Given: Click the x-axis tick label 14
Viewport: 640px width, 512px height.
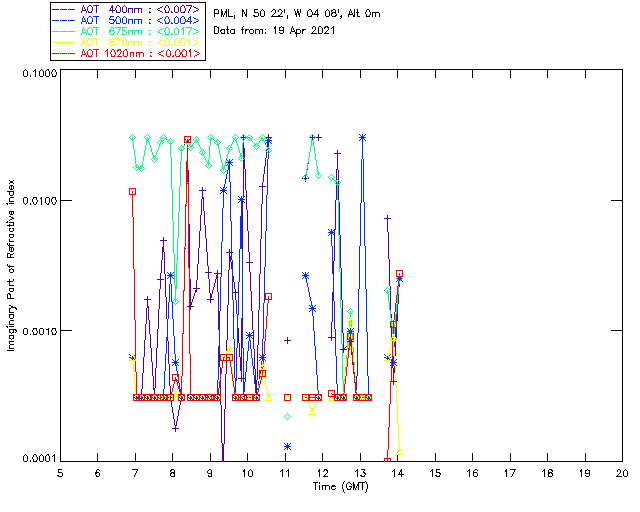Looking at the screenshot, I should click(398, 473).
